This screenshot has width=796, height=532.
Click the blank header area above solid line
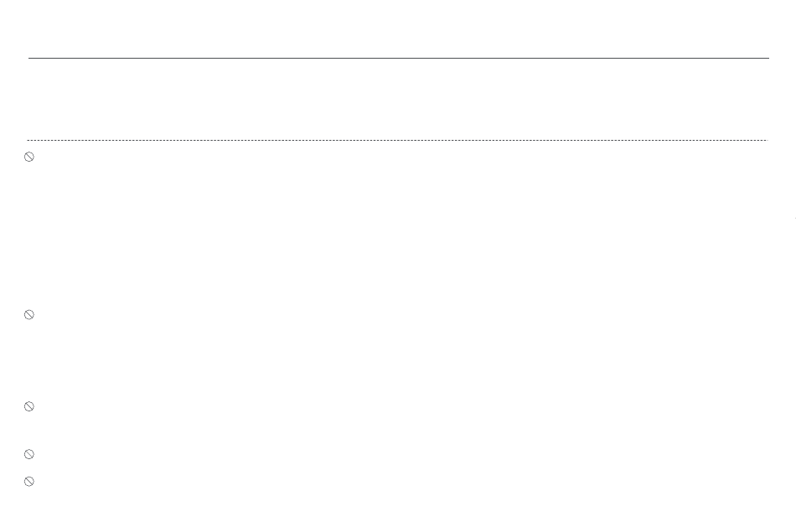(x=399, y=28)
